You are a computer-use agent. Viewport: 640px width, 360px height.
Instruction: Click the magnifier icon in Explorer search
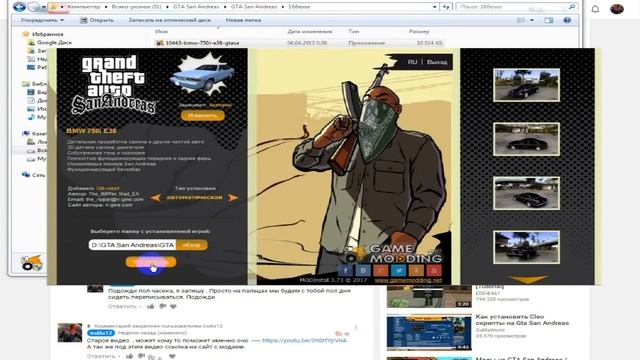pyautogui.click(x=571, y=7)
